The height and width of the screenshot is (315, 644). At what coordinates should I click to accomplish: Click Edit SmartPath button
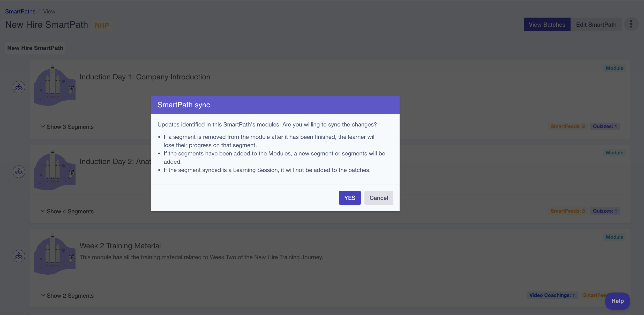click(596, 25)
